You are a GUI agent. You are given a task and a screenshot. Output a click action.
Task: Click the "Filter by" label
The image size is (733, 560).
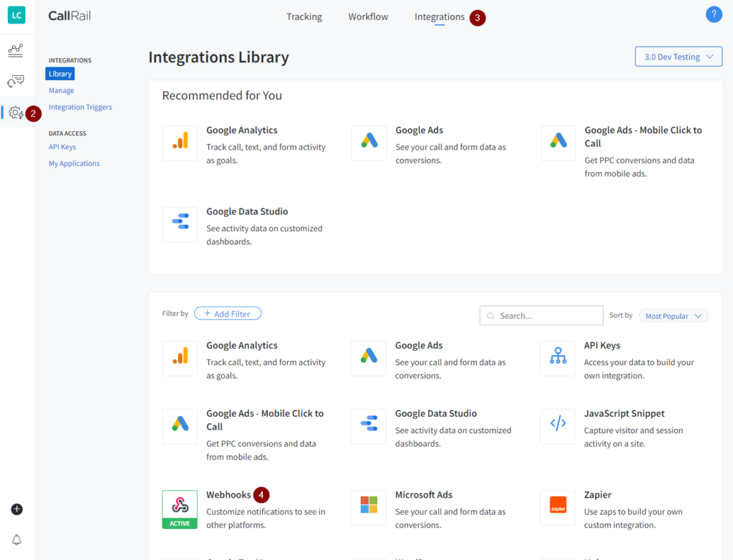[x=175, y=314]
